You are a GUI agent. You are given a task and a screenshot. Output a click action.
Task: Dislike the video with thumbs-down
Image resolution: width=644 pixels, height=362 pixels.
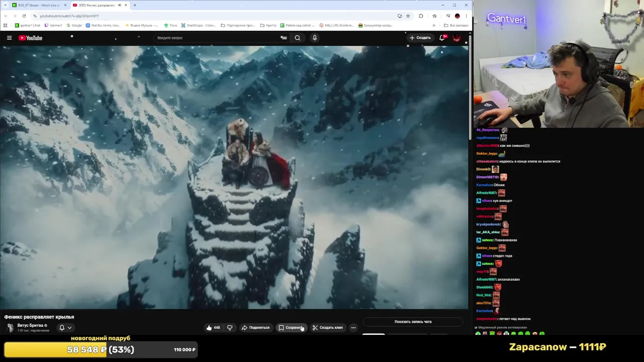(230, 328)
